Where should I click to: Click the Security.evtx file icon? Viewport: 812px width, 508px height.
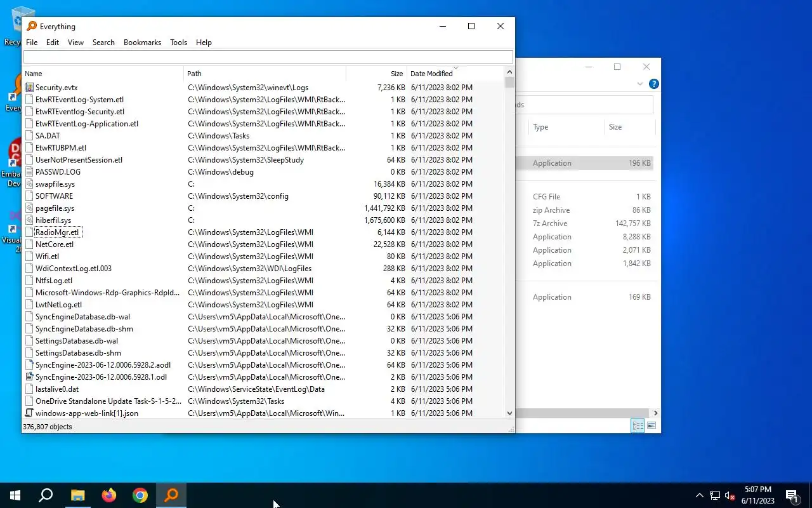coord(29,88)
